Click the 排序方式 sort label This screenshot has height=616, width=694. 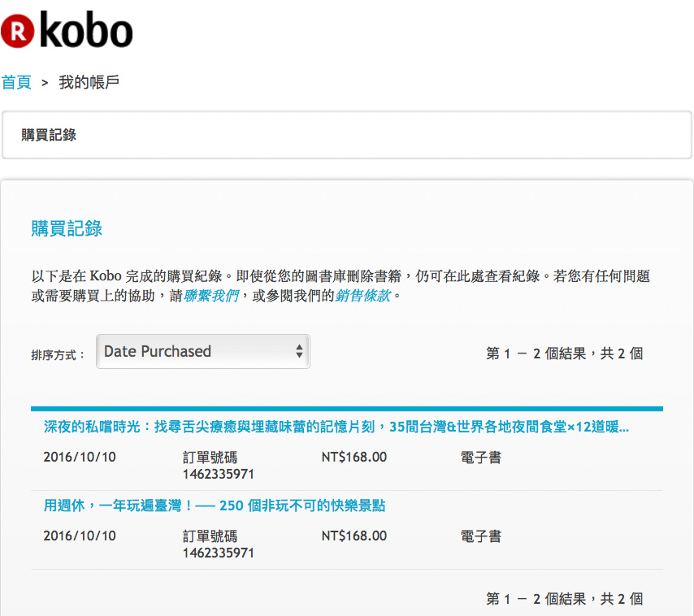coord(58,355)
